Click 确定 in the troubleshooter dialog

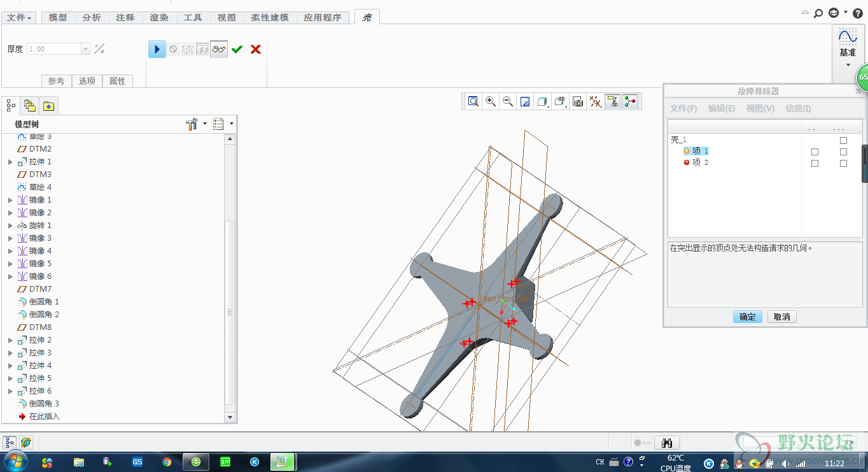click(748, 317)
